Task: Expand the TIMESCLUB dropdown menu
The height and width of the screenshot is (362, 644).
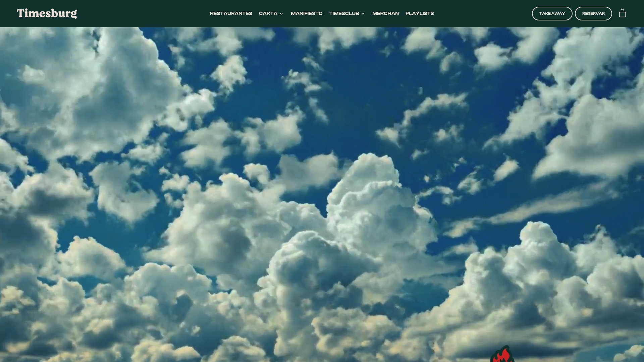Action: click(363, 13)
